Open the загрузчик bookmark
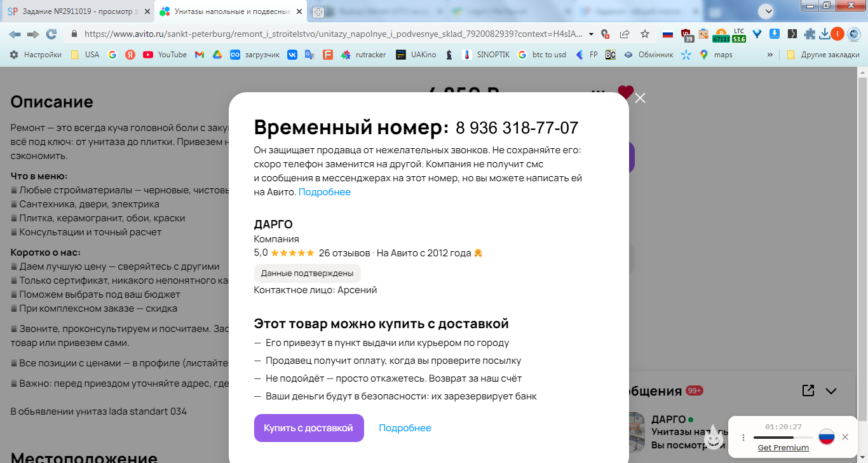868x463 pixels. 255,55
